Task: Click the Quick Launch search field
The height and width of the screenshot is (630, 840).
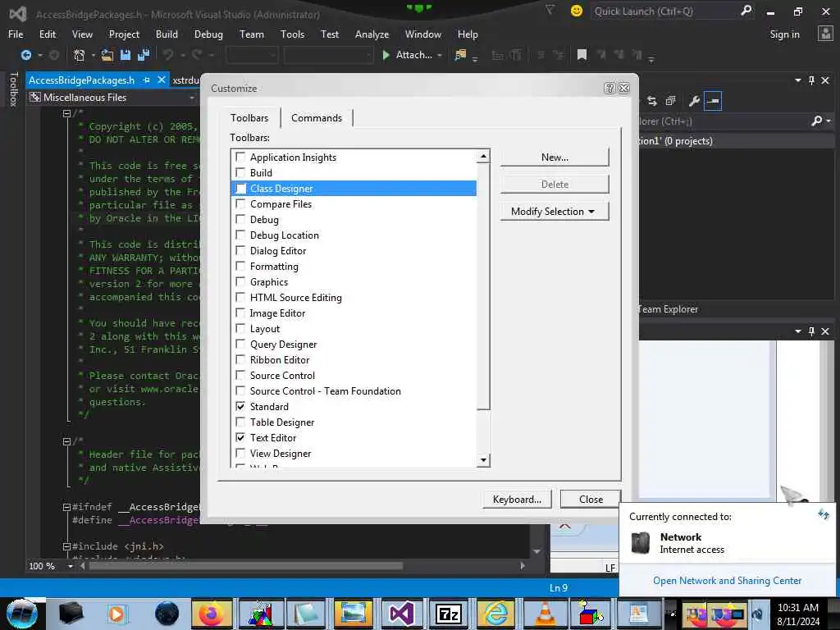Action: coord(664,11)
